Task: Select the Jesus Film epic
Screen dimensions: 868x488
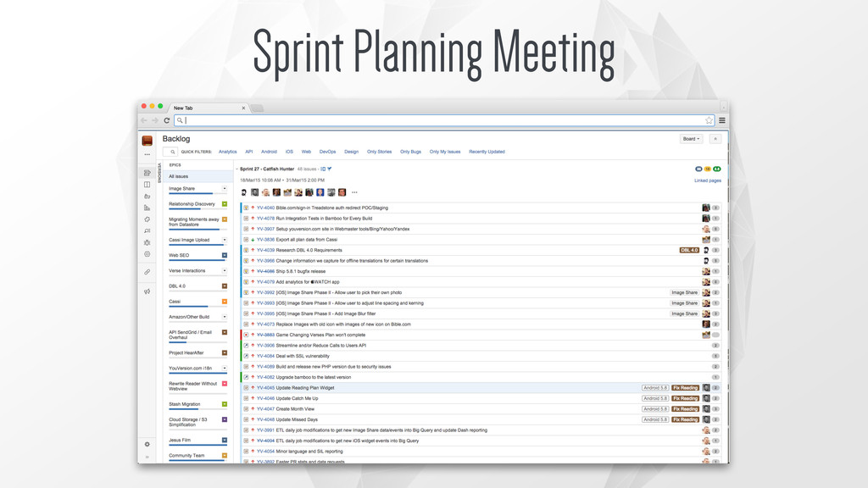Action: 180,441
